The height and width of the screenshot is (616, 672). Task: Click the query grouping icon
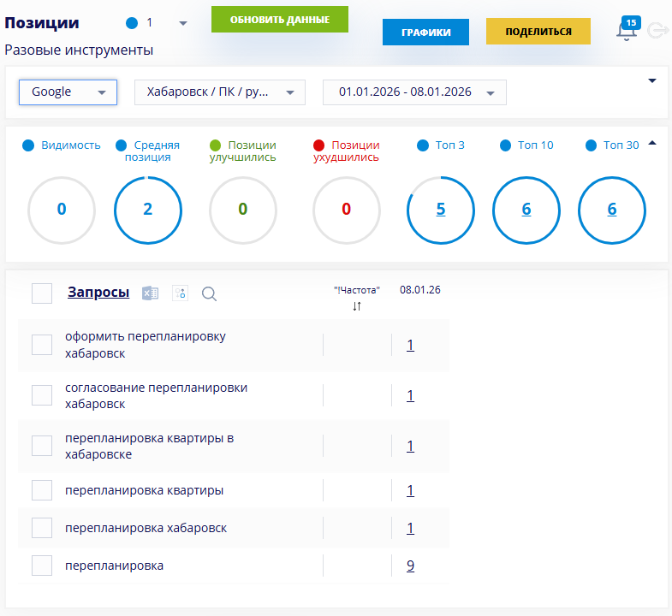tap(180, 293)
